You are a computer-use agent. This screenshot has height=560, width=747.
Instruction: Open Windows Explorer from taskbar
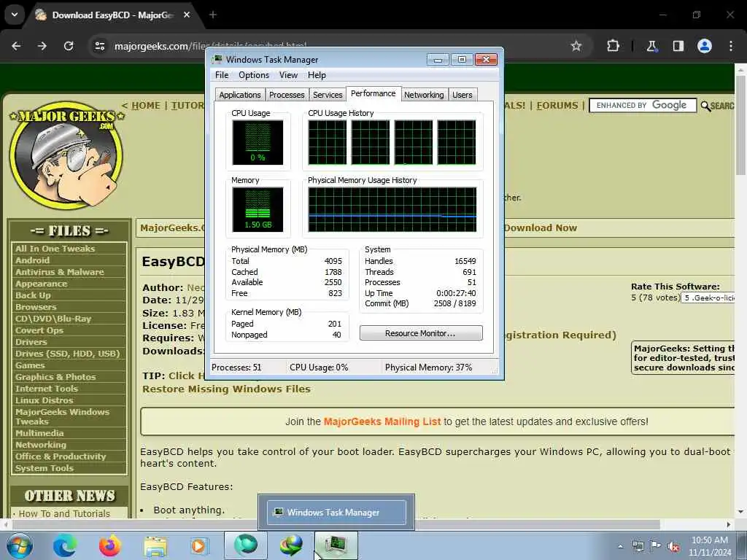point(155,545)
